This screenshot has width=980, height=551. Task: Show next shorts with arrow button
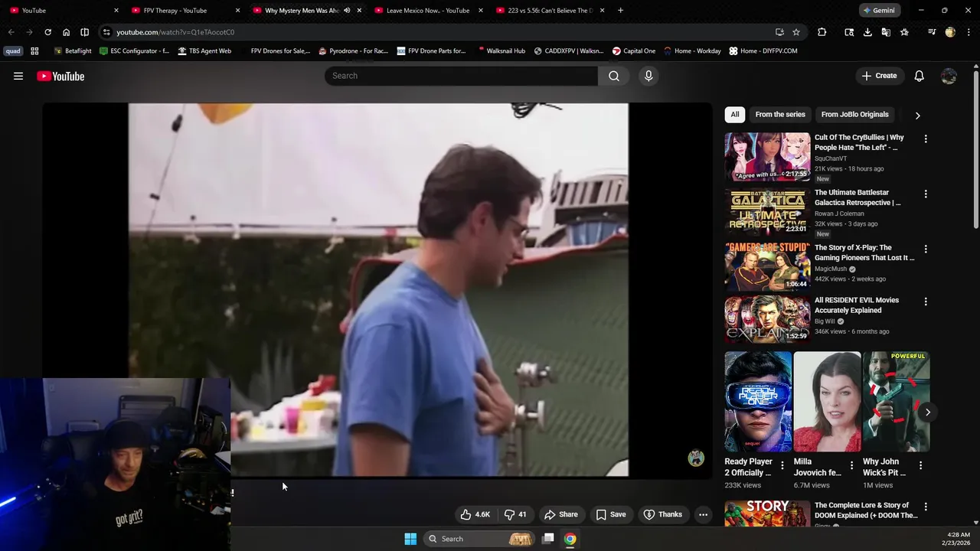(x=927, y=412)
